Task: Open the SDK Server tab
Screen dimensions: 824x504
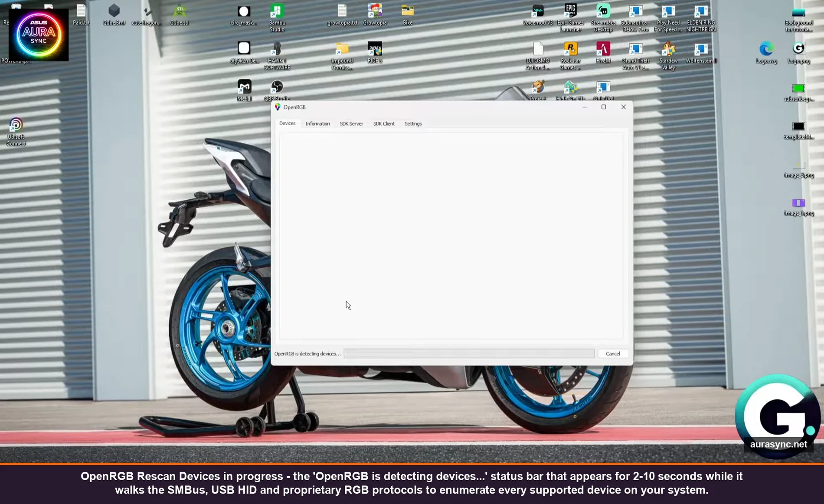Action: point(351,124)
